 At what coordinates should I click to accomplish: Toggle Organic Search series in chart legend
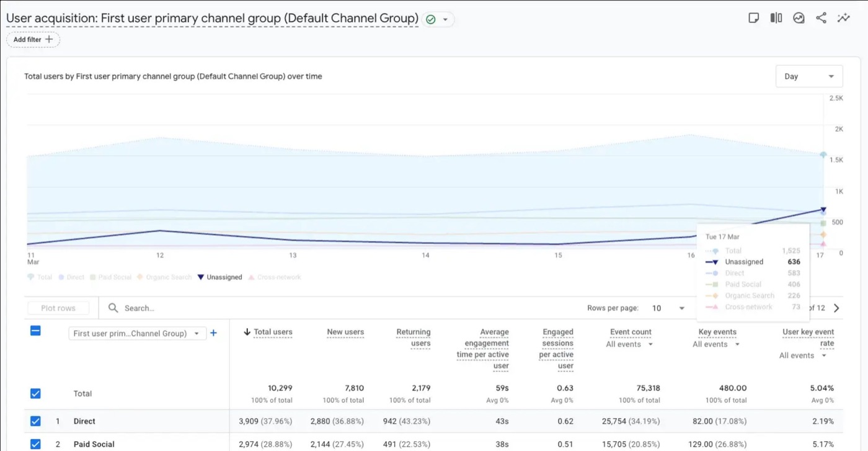pyautogui.click(x=164, y=277)
